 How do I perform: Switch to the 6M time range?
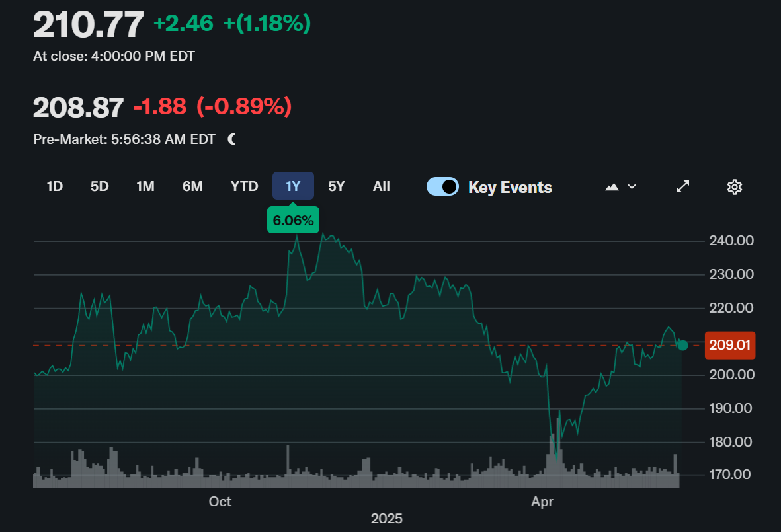click(192, 186)
